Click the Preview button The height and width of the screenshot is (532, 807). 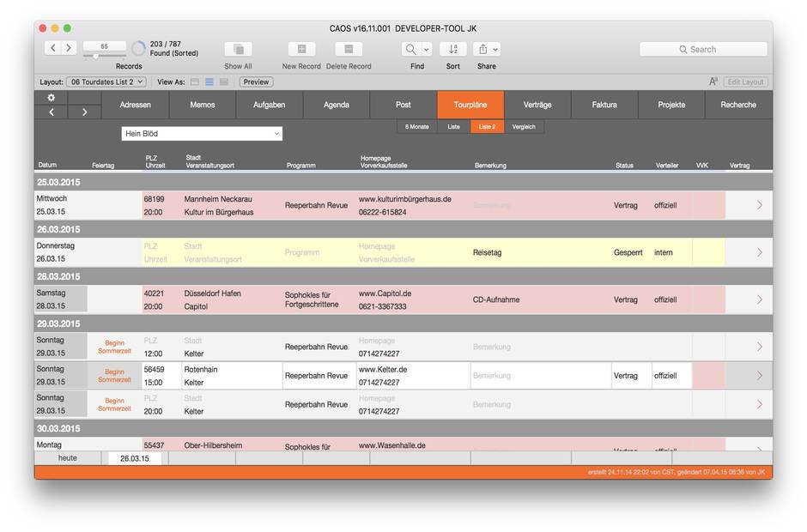click(x=256, y=82)
